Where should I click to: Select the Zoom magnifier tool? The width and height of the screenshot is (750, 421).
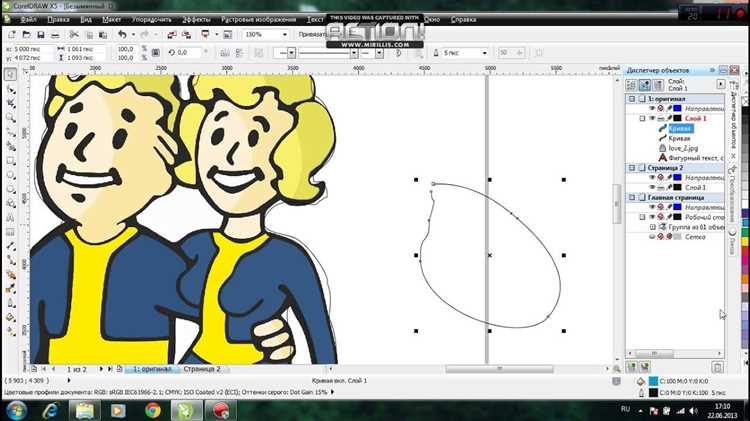pos(11,118)
